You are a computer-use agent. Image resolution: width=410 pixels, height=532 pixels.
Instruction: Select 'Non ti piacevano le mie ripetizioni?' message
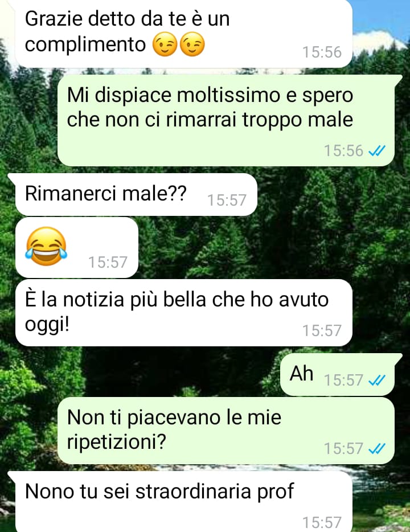click(226, 431)
